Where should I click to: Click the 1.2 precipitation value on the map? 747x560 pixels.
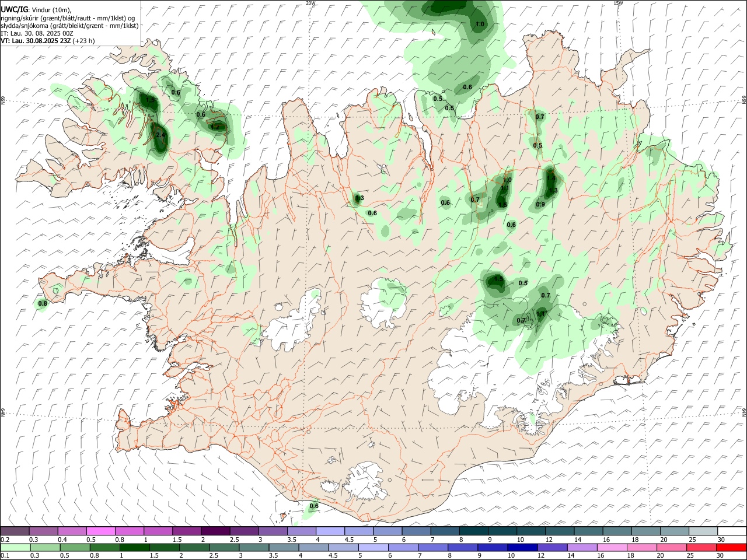[215, 127]
